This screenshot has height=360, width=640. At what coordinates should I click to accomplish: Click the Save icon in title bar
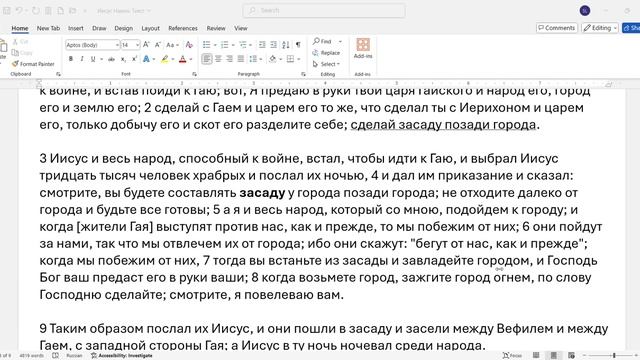pyautogui.click(x=7, y=11)
